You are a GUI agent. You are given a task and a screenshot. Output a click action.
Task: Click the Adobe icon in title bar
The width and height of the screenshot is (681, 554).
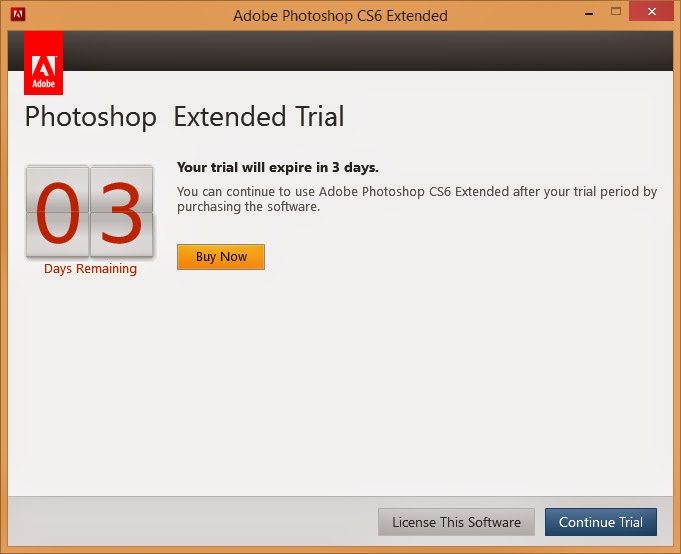(18, 14)
